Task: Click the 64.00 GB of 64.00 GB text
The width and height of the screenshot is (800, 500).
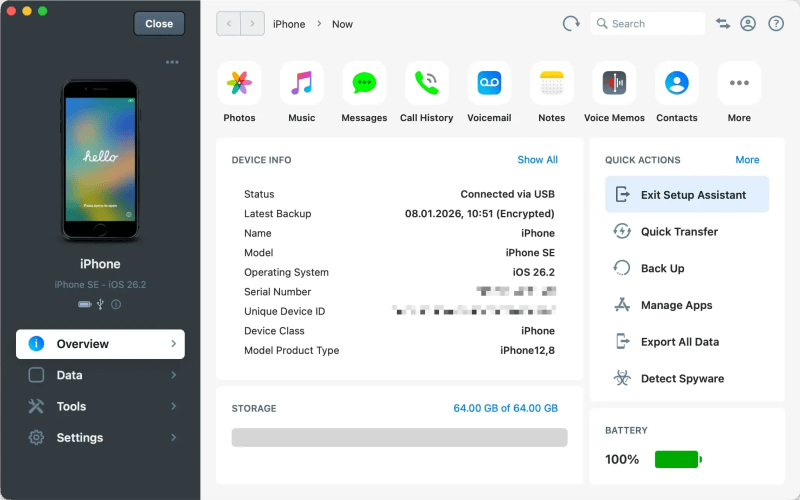Action: point(506,408)
